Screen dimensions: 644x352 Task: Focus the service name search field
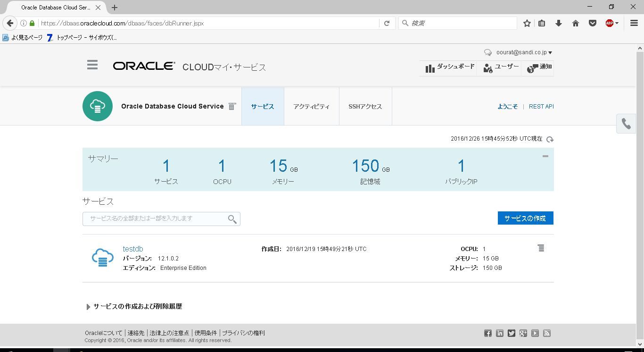[x=161, y=219]
